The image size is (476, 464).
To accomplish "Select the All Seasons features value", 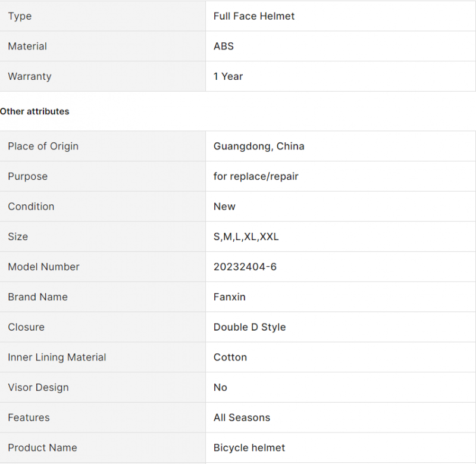I will 242,418.
